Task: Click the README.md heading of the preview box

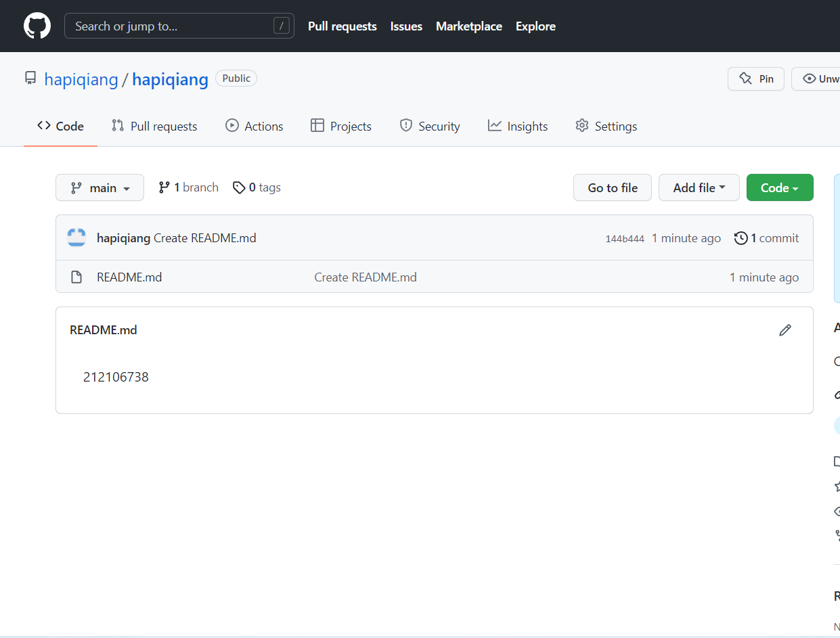Action: click(x=104, y=330)
